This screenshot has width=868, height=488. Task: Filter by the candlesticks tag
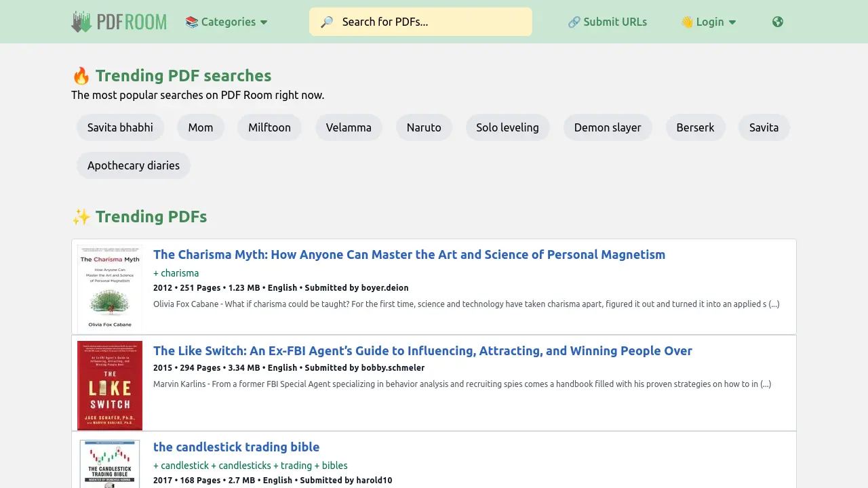click(x=241, y=466)
